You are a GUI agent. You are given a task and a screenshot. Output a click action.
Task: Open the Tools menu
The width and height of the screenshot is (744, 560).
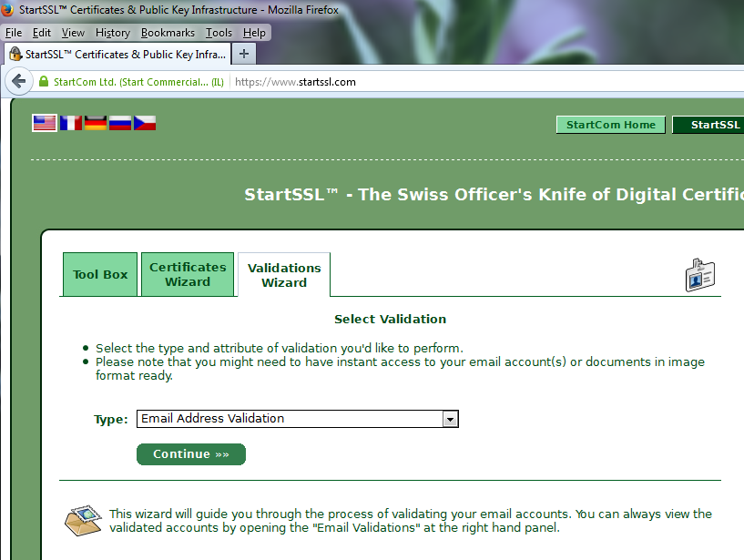tap(219, 33)
